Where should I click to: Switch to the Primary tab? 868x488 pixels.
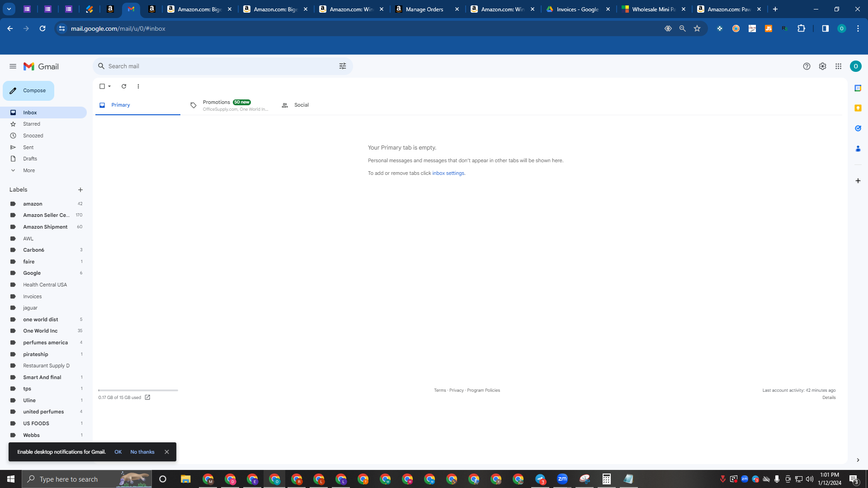(x=137, y=105)
